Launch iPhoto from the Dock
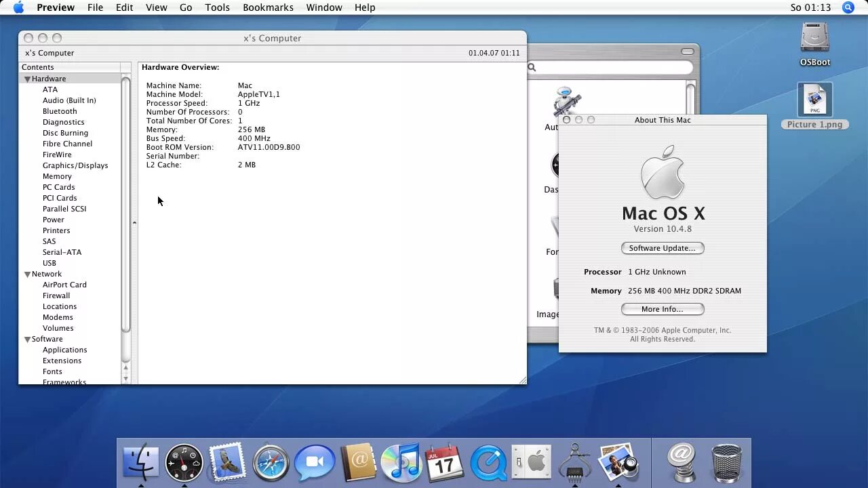 click(618, 463)
